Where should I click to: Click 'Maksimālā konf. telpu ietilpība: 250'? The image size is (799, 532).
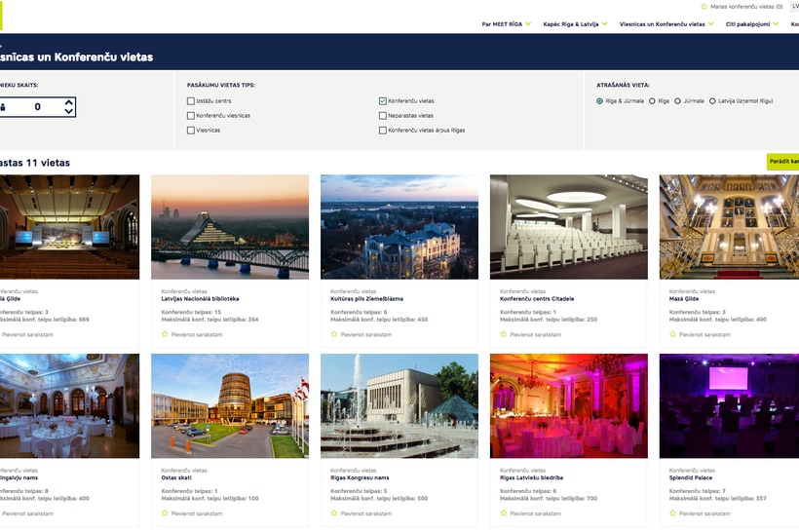click(x=549, y=320)
